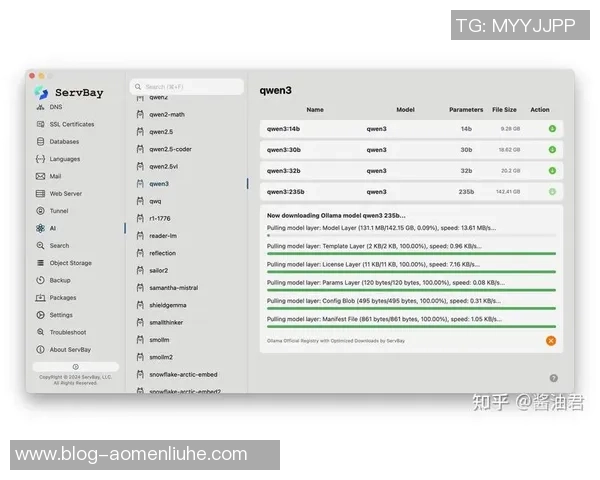Cancel the download with orange X button
600x480 pixels.
[551, 341]
